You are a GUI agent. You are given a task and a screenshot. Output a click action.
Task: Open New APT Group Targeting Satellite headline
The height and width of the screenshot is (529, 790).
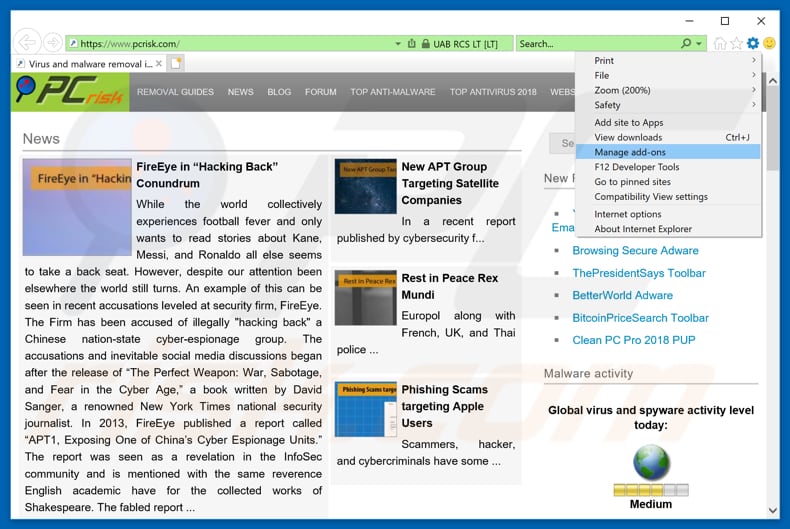click(x=450, y=183)
